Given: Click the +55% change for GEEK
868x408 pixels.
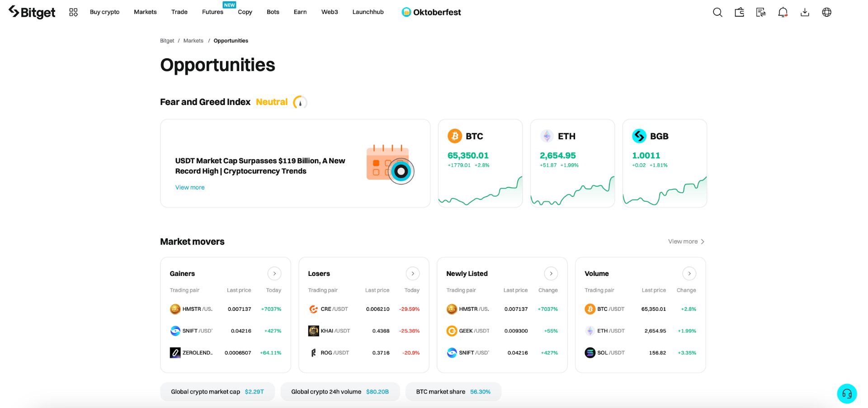Looking at the screenshot, I should (x=551, y=331).
